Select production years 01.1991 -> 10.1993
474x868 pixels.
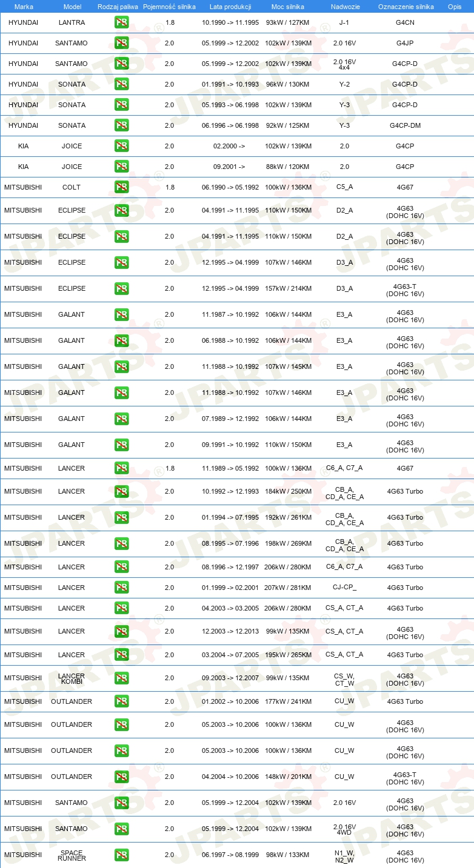tap(230, 84)
